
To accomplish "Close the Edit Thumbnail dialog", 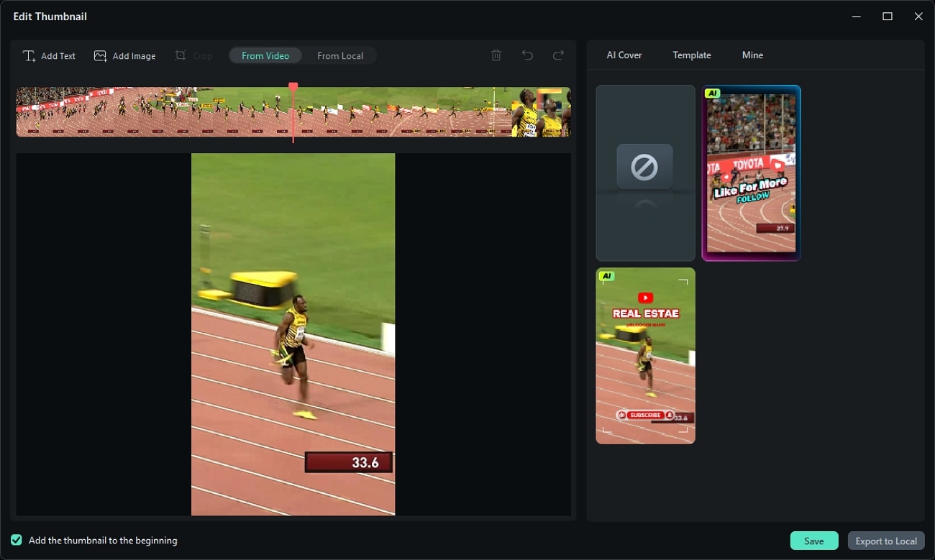I will click(918, 17).
